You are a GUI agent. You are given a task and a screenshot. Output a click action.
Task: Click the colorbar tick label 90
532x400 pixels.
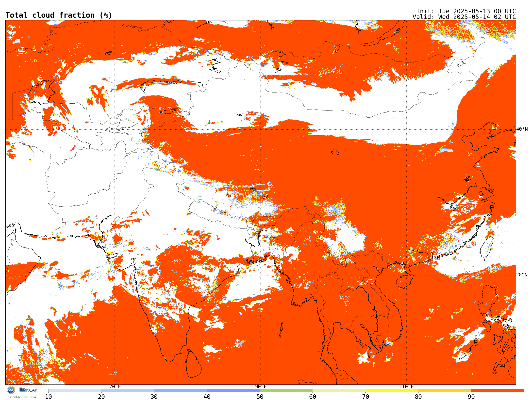point(471,397)
